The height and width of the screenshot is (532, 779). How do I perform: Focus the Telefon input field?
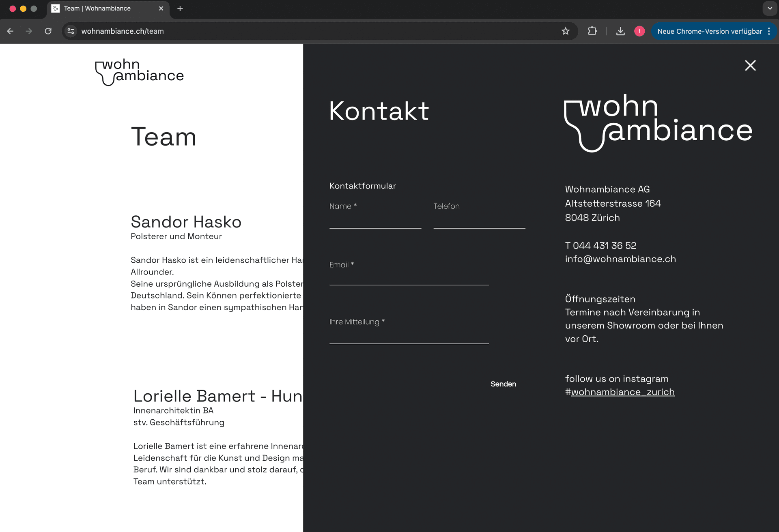pos(479,221)
